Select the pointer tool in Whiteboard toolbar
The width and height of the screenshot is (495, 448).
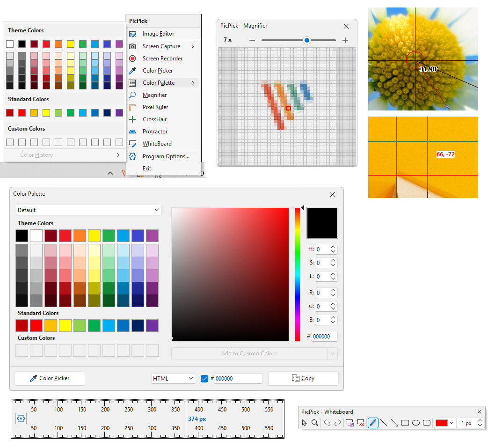(x=304, y=423)
